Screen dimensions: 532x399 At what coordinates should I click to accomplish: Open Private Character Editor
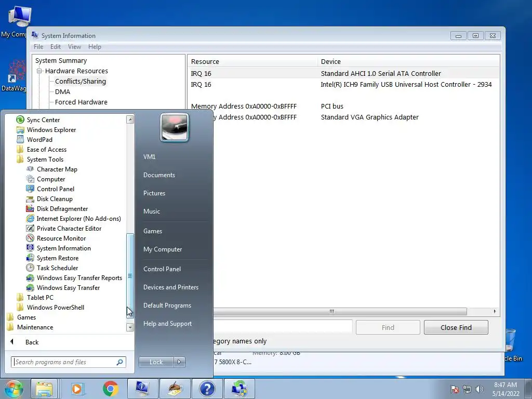point(64,228)
